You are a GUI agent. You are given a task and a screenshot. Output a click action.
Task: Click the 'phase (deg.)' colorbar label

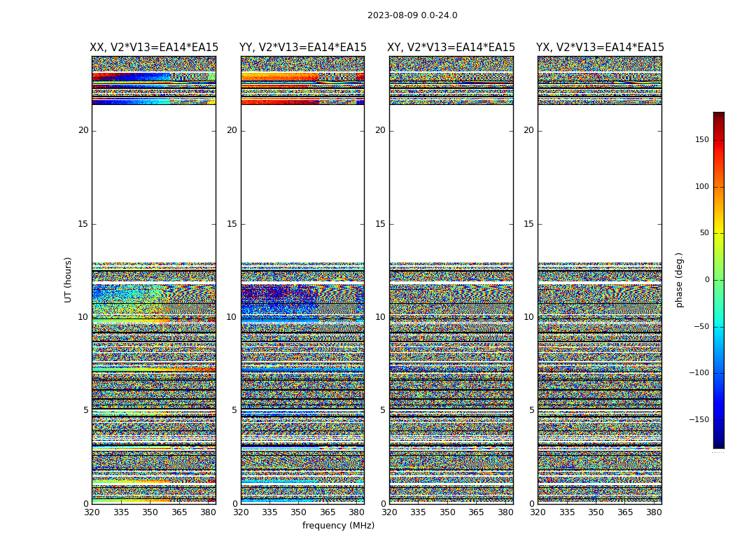tap(679, 280)
